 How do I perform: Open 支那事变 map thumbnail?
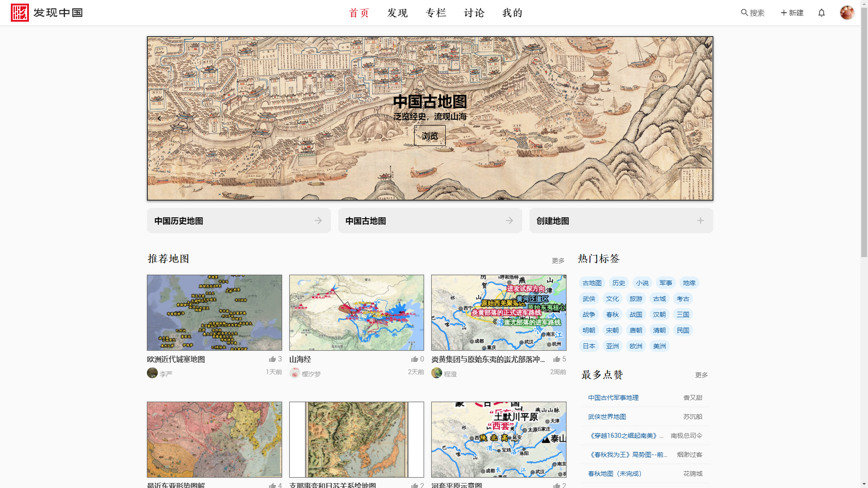357,440
